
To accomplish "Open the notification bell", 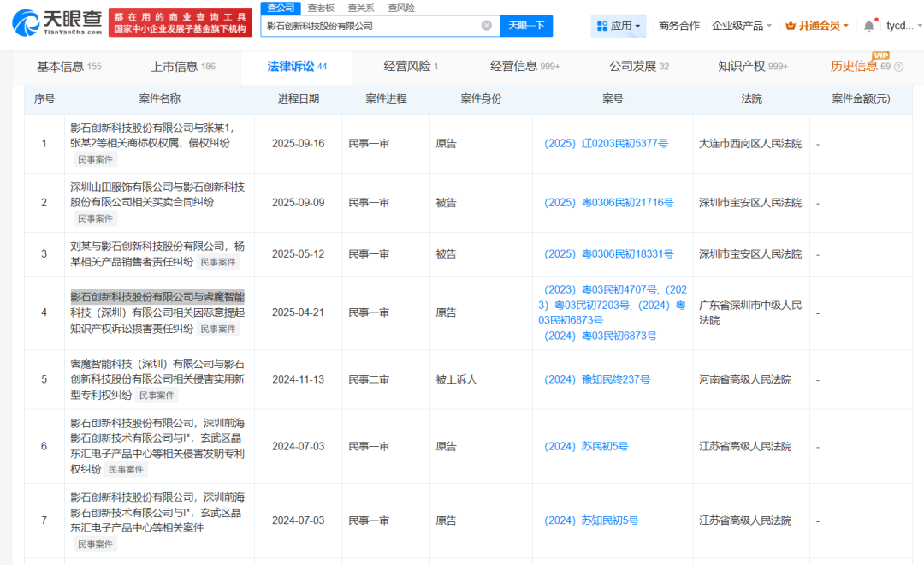I will tap(869, 26).
